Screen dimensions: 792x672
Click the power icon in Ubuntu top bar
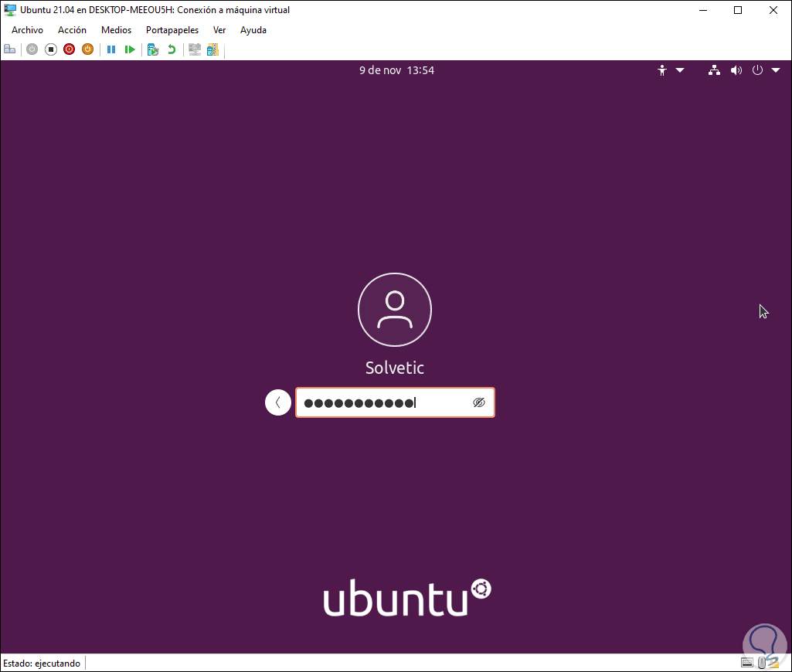pyautogui.click(x=757, y=71)
